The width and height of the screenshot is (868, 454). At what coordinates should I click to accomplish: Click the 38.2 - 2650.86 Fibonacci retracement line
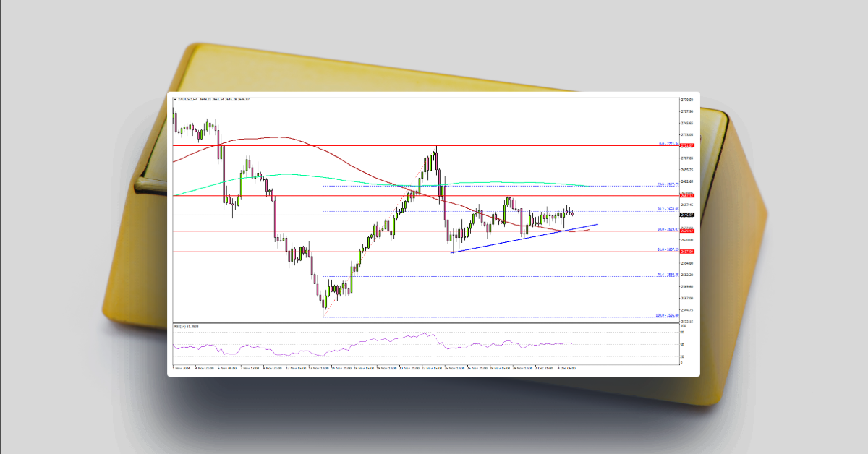coord(506,210)
